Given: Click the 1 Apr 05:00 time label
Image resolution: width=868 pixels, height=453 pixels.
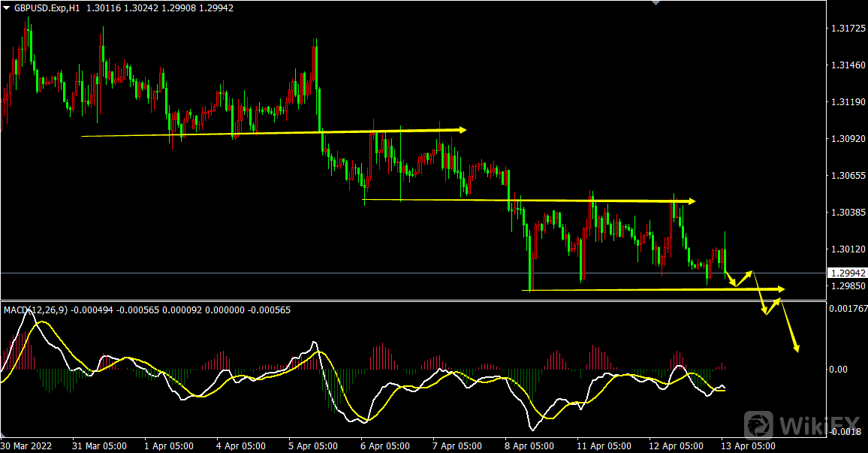Looking at the screenshot, I should (169, 445).
